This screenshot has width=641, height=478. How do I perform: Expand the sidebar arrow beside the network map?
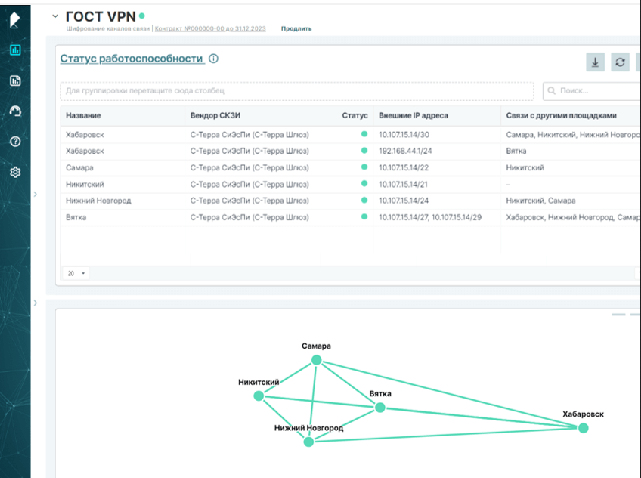(x=35, y=302)
